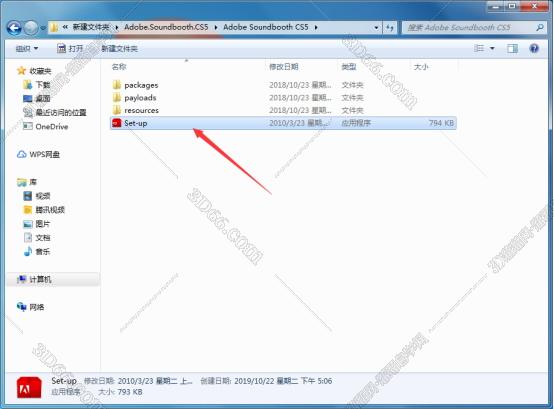Expand the address bar history dropdown
This screenshot has height=409, width=554.
[376, 28]
